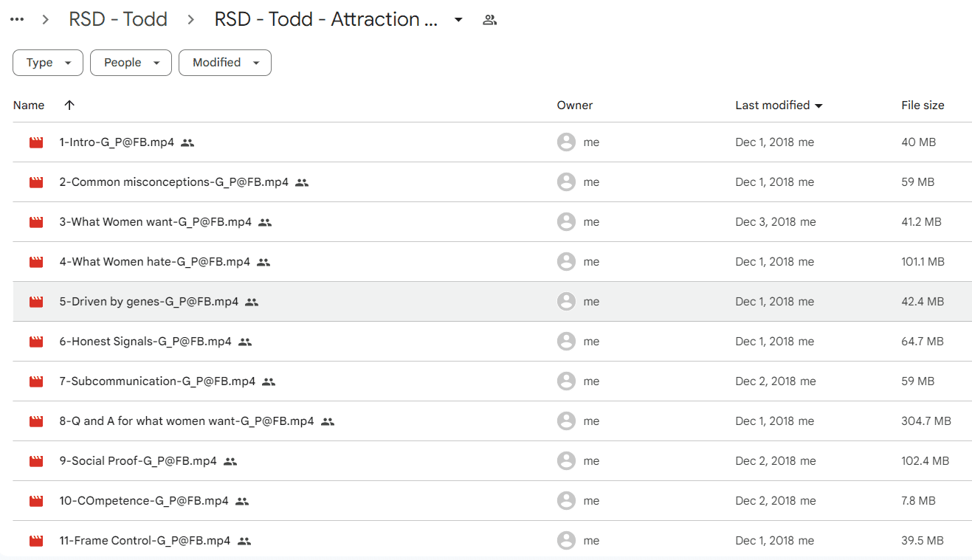Click the video icon for 2-Common misconceptions file
Image resolution: width=972 pixels, height=560 pixels.
[x=36, y=182]
